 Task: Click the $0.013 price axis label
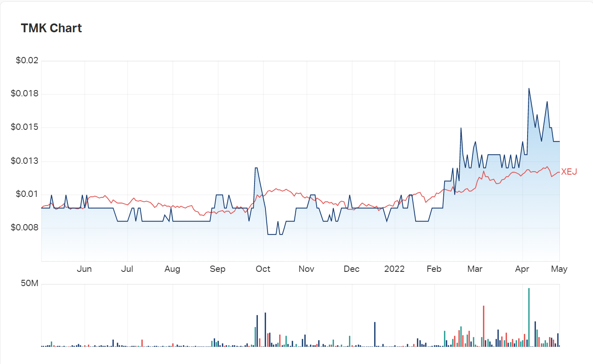point(24,161)
